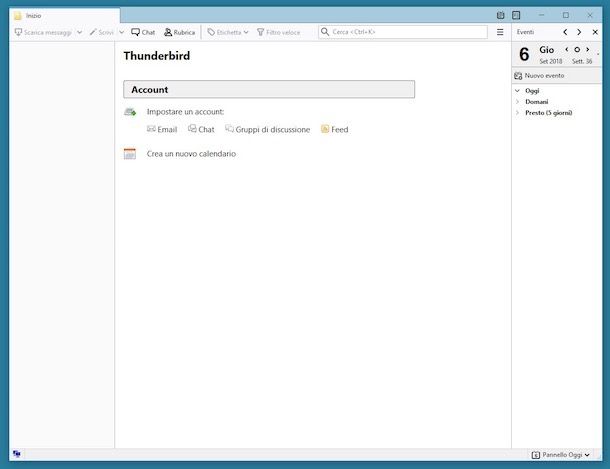Click the Scrivi compose button
This screenshot has height=469, width=610.
coord(102,32)
